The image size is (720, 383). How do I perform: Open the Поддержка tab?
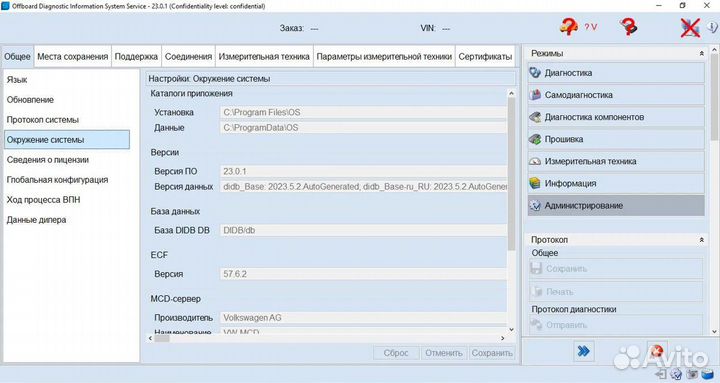point(136,56)
